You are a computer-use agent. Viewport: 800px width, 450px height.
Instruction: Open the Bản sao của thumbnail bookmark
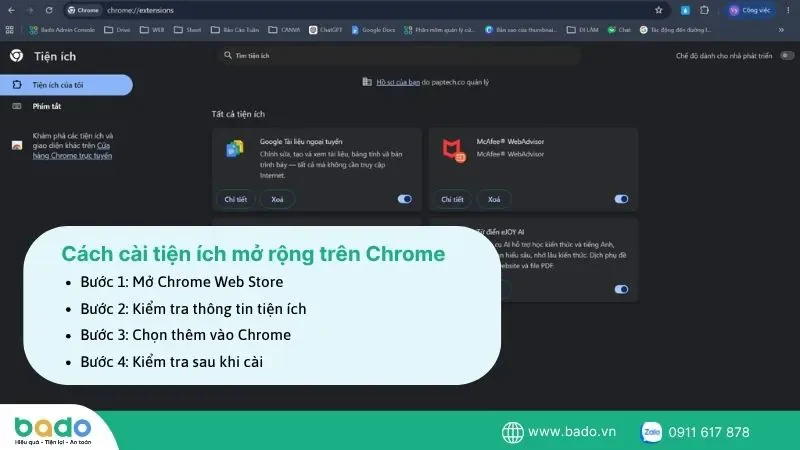(521, 30)
